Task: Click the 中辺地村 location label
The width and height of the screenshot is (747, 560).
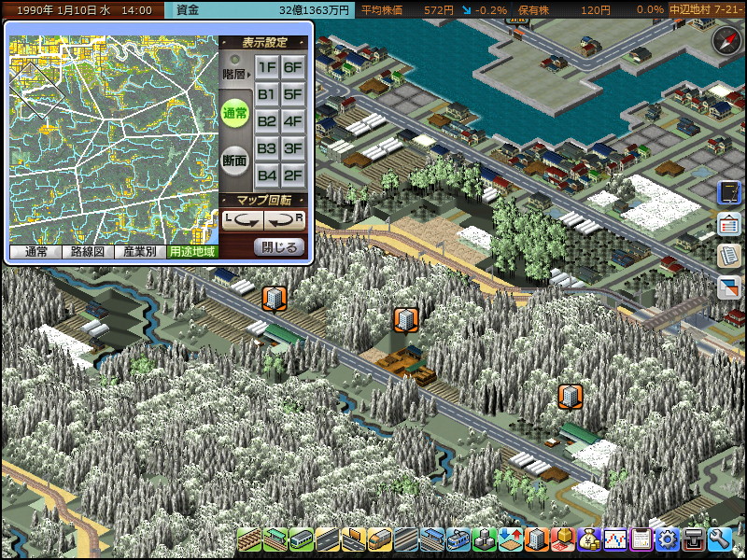Action: point(707,10)
